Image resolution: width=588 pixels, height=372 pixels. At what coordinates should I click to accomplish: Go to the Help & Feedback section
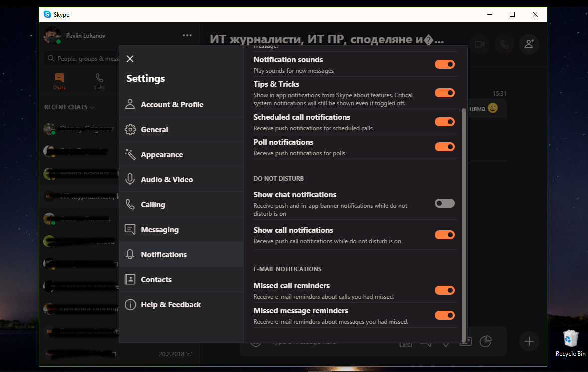point(171,305)
